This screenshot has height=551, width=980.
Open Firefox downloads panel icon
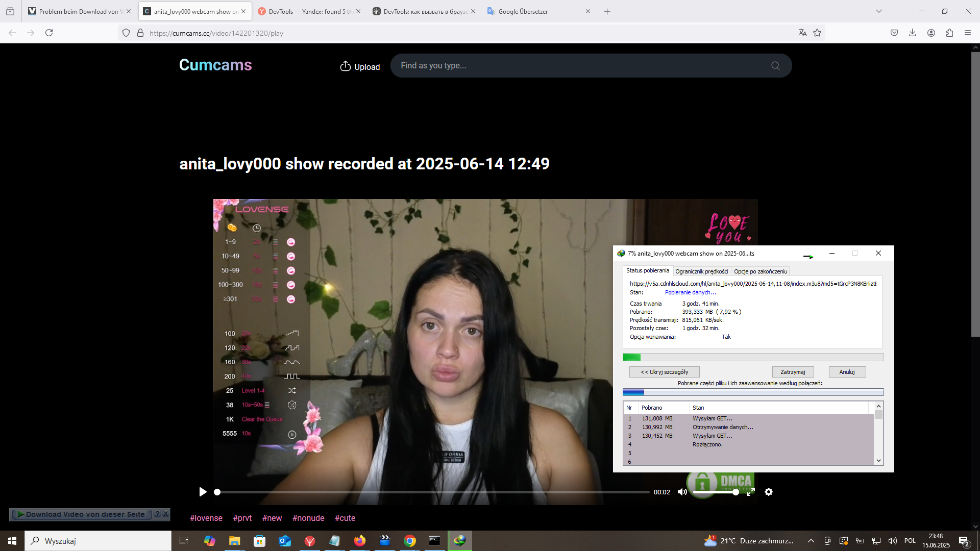click(x=913, y=33)
